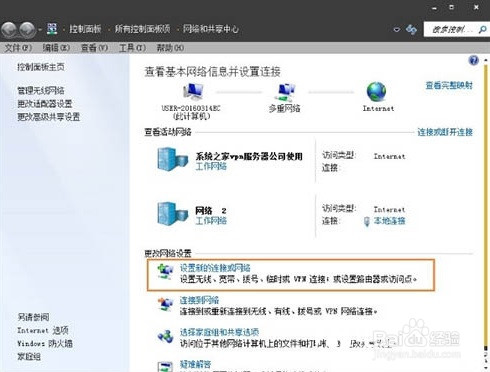Click the Back navigation arrow
This screenshot has height=372, width=490.
pyautogui.click(x=9, y=30)
